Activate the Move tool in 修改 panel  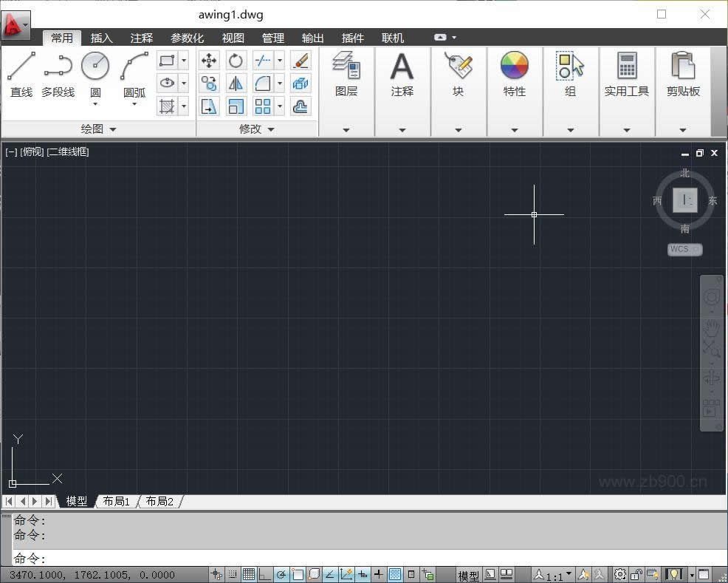pyautogui.click(x=209, y=61)
